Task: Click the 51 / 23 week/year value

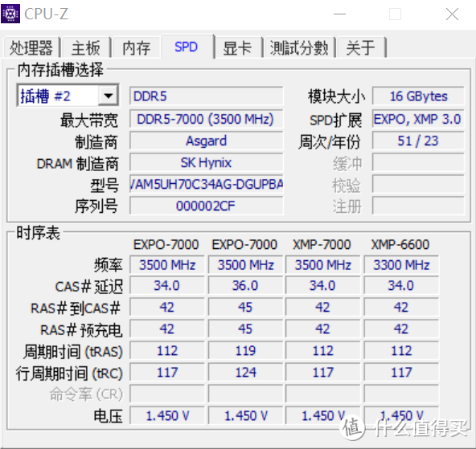Action: [x=418, y=141]
